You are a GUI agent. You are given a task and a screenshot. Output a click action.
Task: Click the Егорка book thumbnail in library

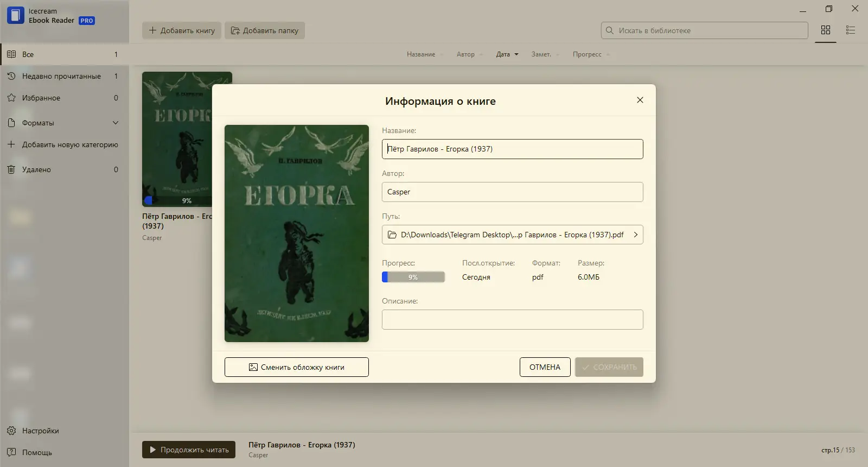[x=177, y=139]
